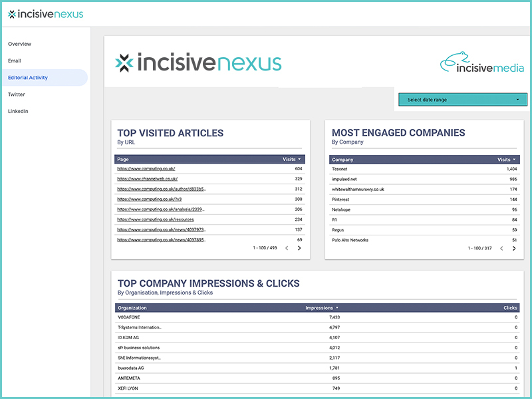Click the 1,404 visits value for Tesonet

511,169
